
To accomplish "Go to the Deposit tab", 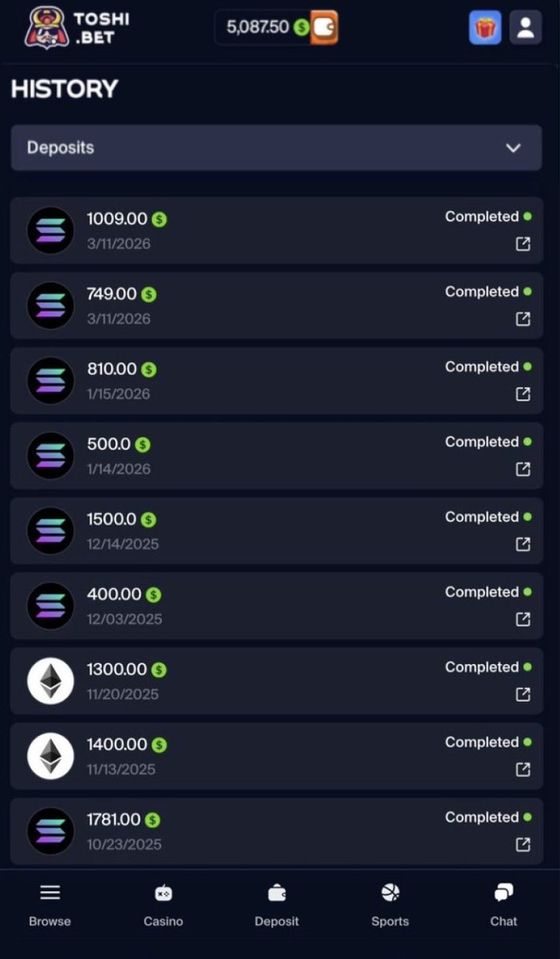I will tap(276, 905).
